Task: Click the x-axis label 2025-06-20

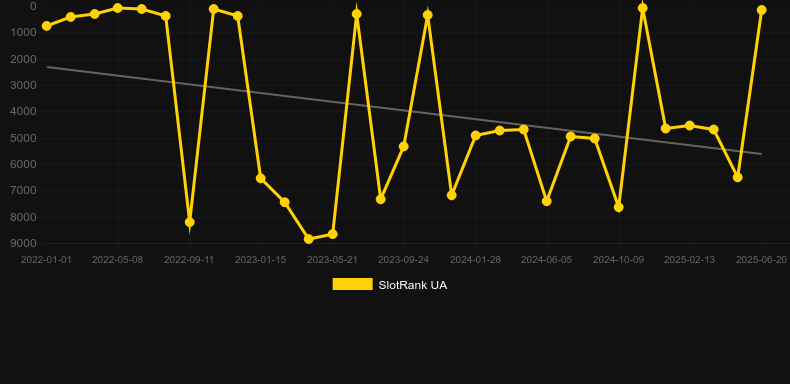Action: pos(761,260)
